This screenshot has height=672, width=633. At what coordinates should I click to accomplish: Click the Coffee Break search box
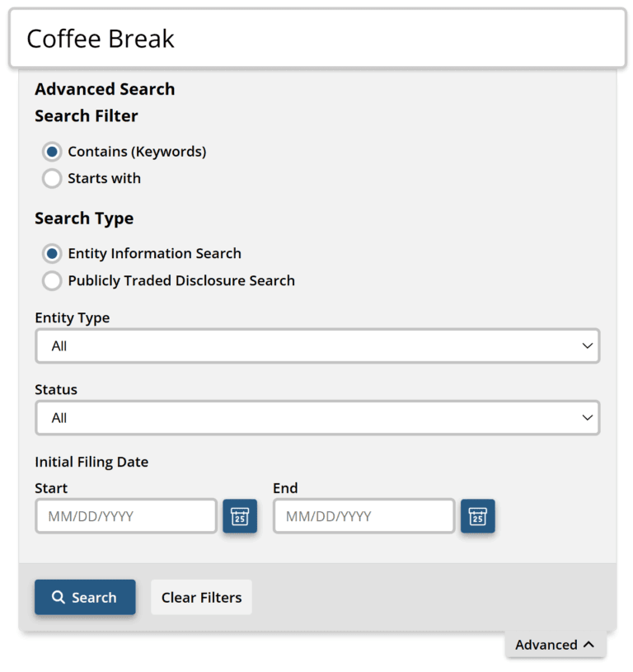(x=316, y=38)
